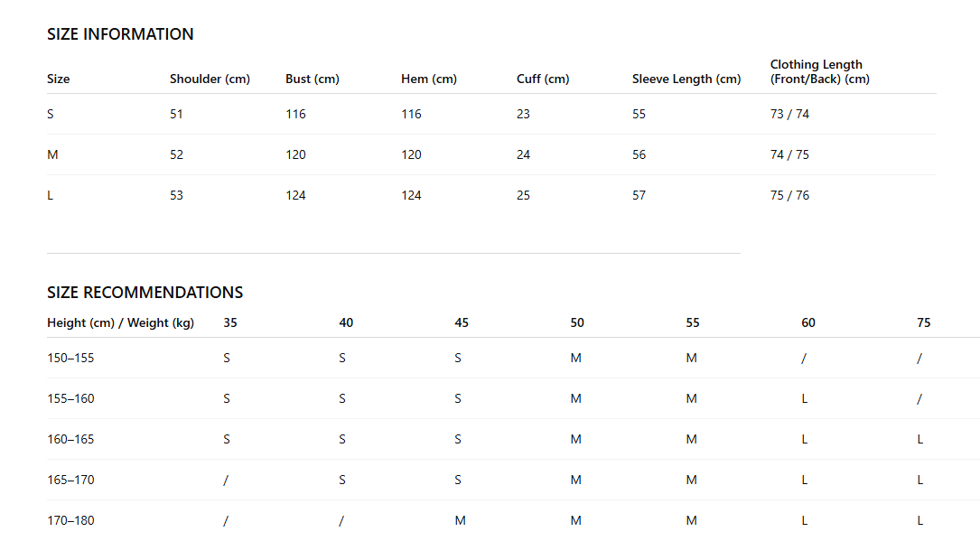Click the SIZE INFORMATION heading
980x560 pixels.
tap(120, 34)
